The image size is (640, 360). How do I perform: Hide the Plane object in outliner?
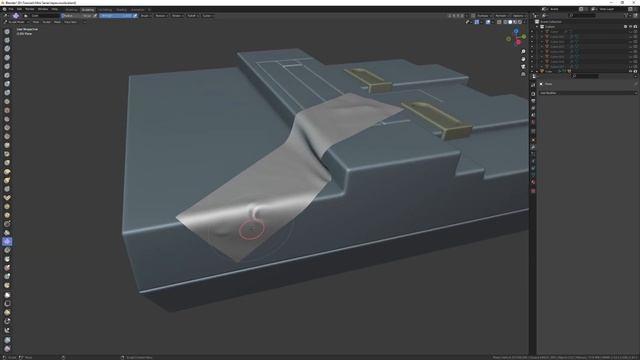pos(631,71)
